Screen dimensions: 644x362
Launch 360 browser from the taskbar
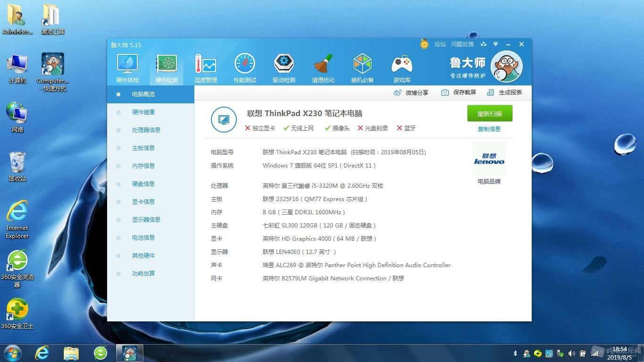point(100,353)
